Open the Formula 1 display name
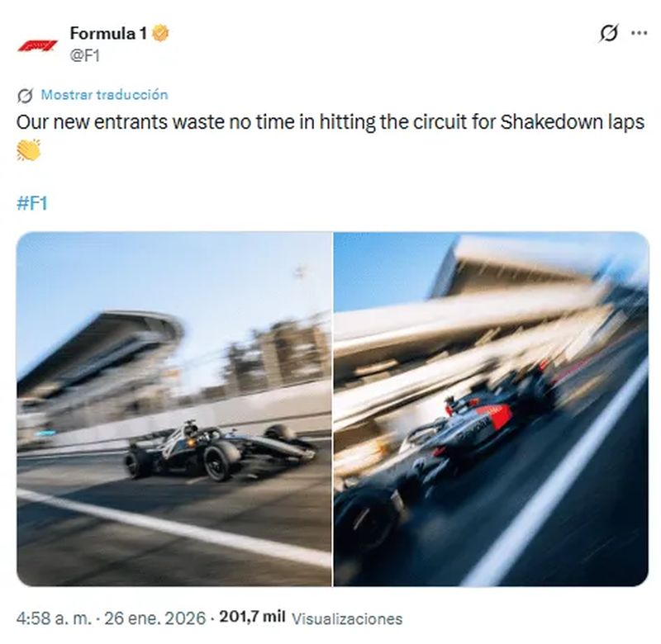The width and height of the screenshot is (661, 644). click(x=108, y=33)
